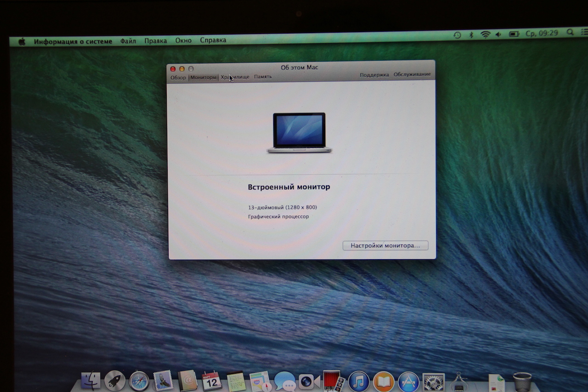Open the Обслуживание link

coord(412,74)
